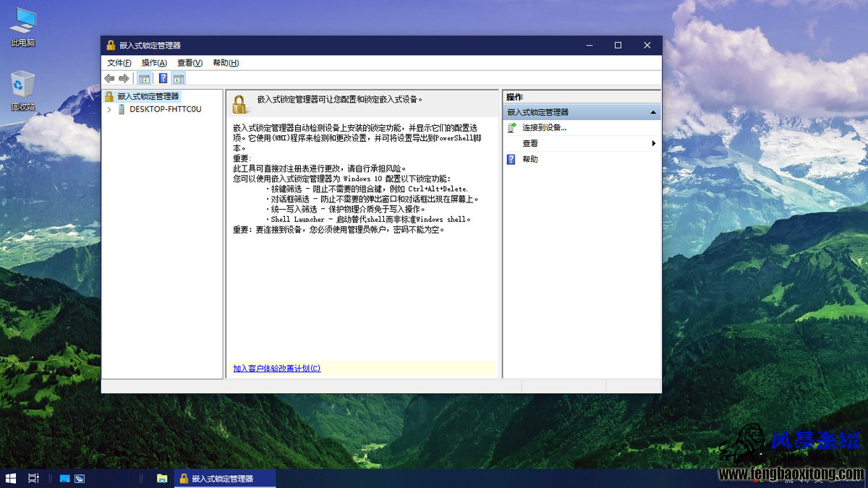Open the 文件(F) menu
This screenshot has width=868, height=488.
(x=119, y=63)
